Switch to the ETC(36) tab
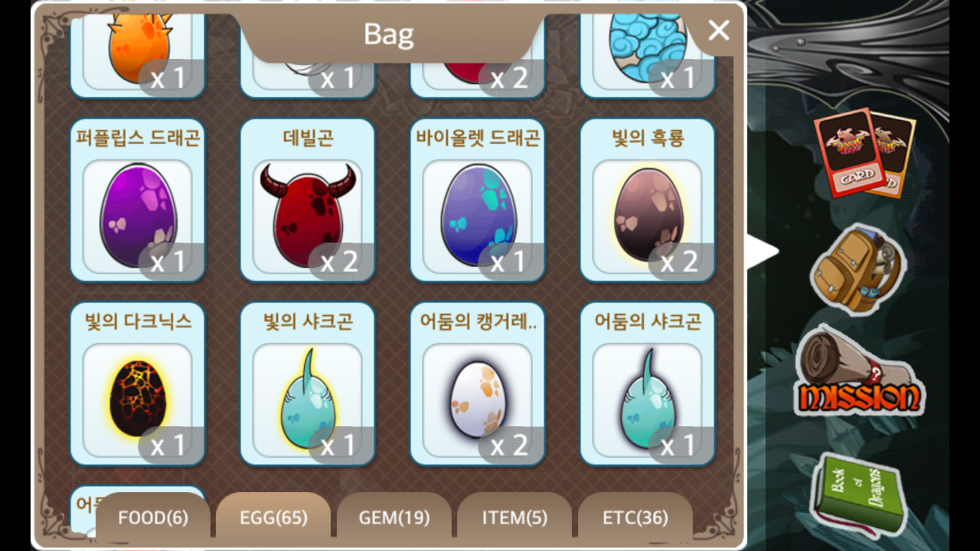Image resolution: width=980 pixels, height=551 pixels. 635,518
